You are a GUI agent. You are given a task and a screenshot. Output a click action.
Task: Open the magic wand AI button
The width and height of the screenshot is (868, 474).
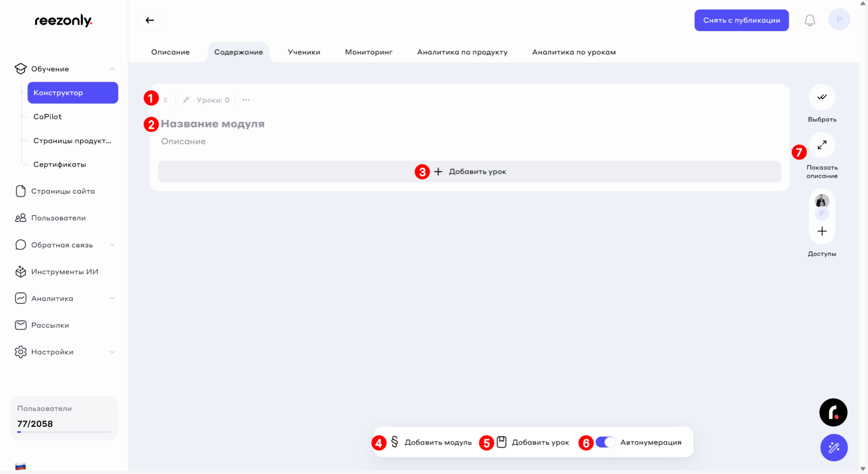pyautogui.click(x=833, y=448)
